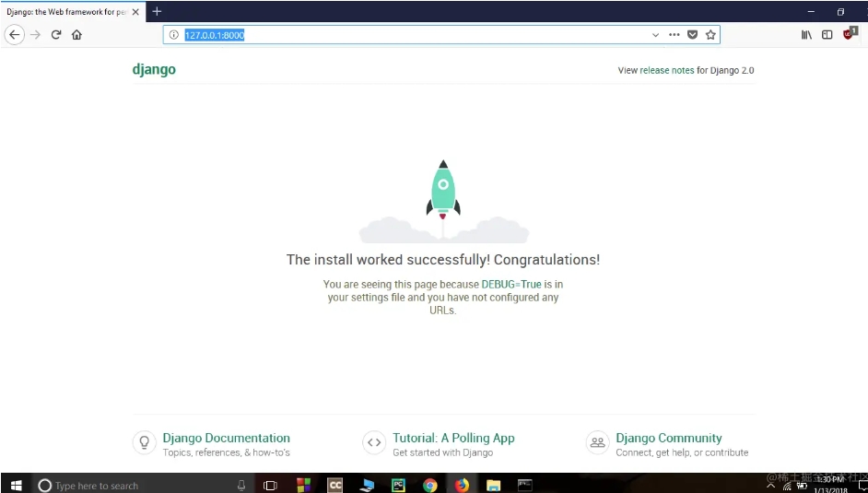Open the Django Documentation link

(226, 438)
